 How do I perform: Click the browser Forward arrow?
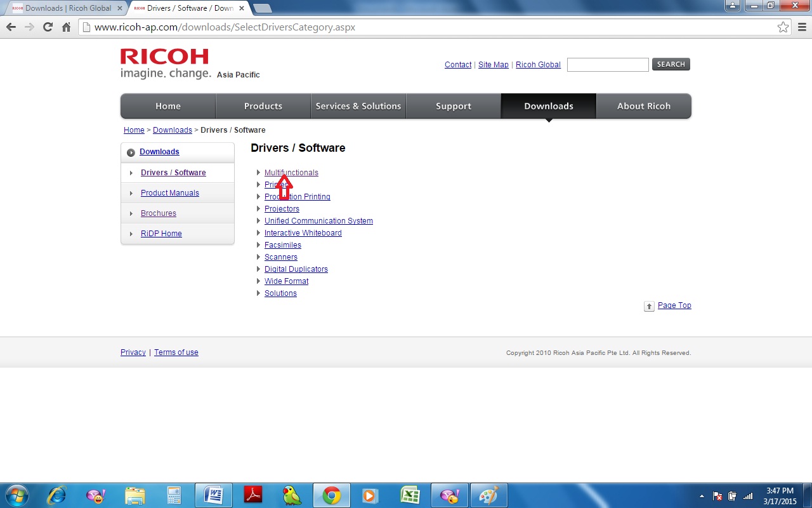[x=29, y=27]
